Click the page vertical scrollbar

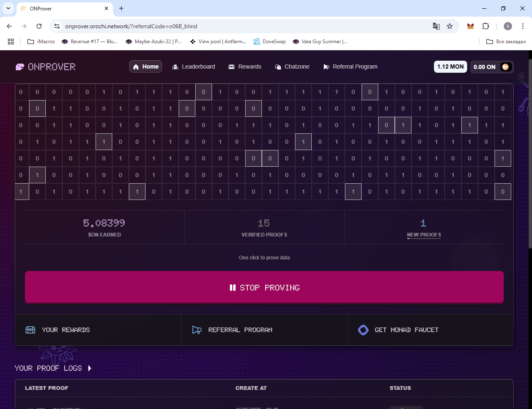click(x=530, y=154)
